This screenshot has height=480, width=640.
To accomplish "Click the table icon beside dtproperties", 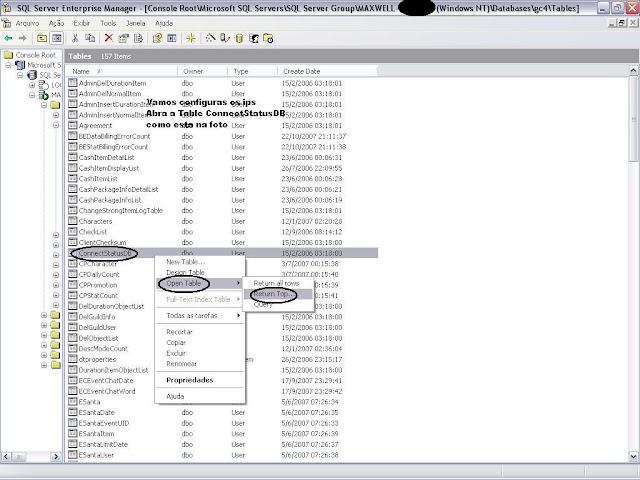I will point(73,359).
